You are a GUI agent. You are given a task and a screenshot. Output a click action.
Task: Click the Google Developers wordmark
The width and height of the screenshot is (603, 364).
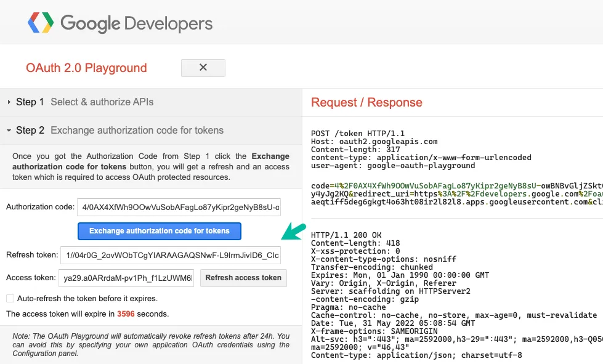[136, 24]
